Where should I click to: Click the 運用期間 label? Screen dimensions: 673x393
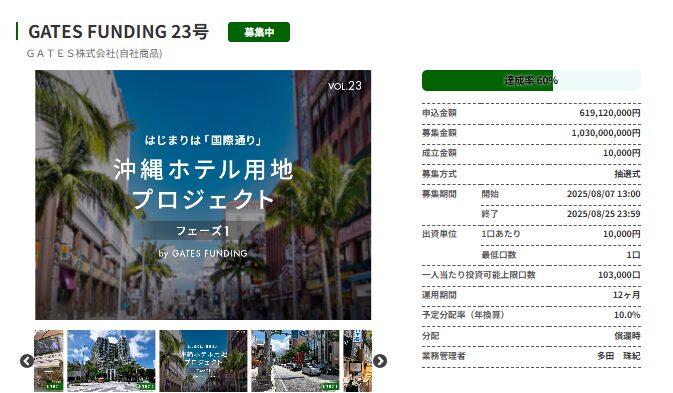coord(439,295)
